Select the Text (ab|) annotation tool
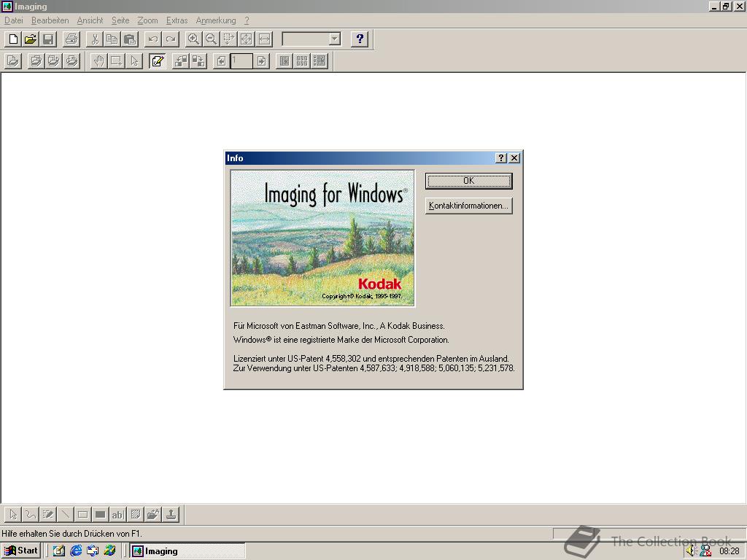Image resolution: width=747 pixels, height=560 pixels. pos(117,514)
